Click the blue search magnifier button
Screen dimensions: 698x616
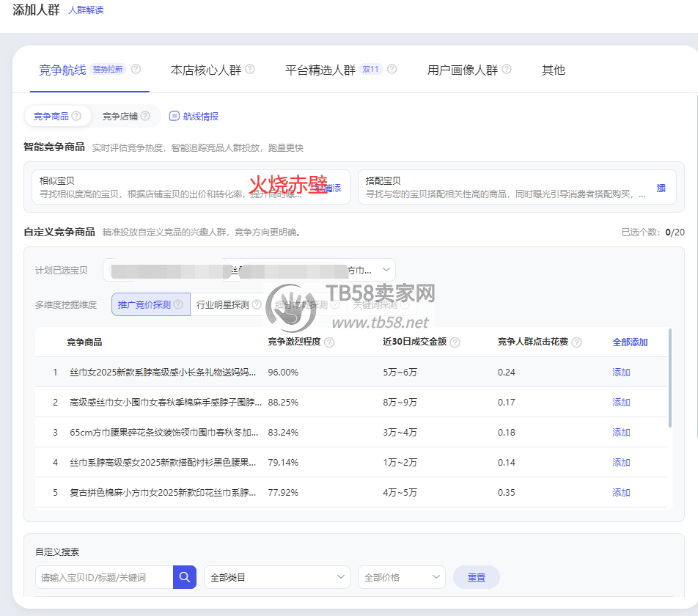(x=185, y=577)
